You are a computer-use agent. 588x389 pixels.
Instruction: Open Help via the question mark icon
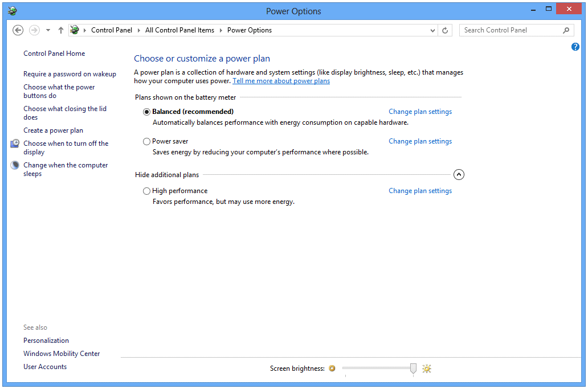pyautogui.click(x=575, y=47)
